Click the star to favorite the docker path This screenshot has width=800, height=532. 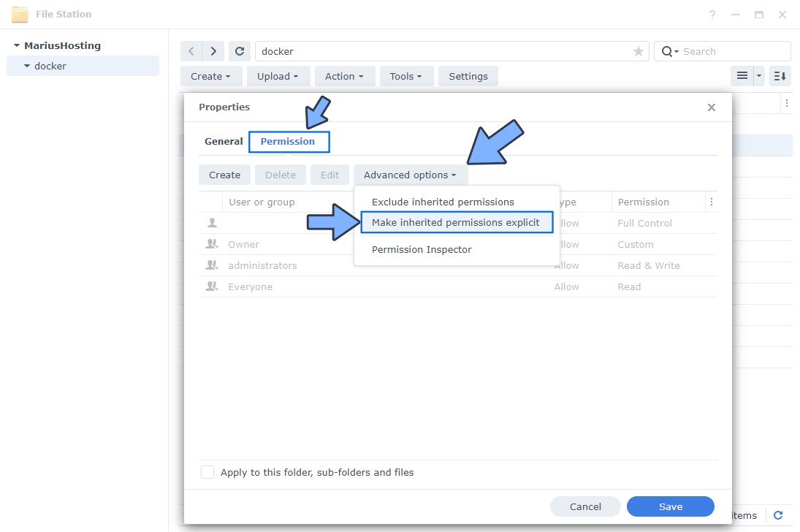[x=639, y=50]
